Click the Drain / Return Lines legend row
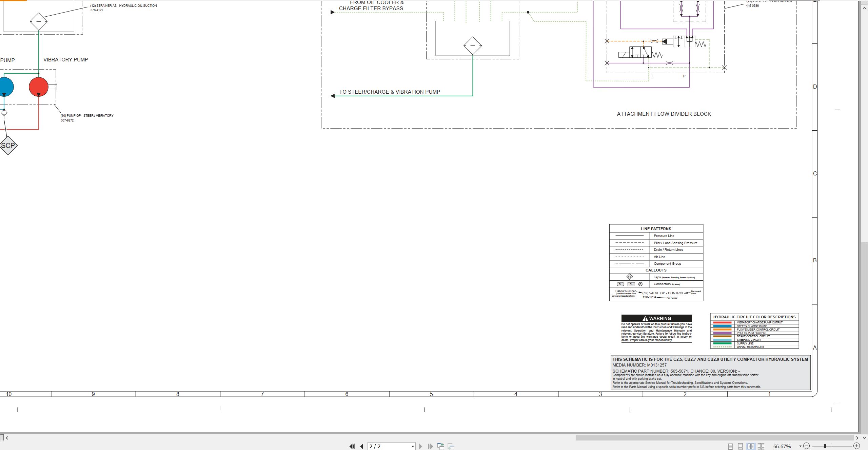 click(656, 250)
